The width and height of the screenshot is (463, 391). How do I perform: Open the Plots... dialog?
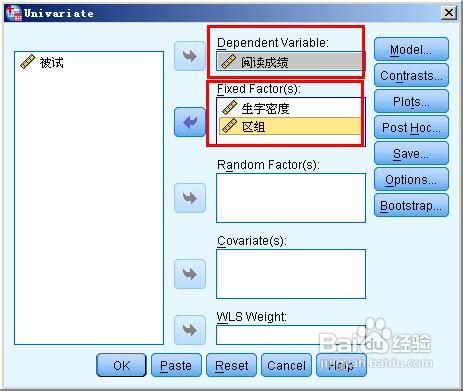click(411, 102)
